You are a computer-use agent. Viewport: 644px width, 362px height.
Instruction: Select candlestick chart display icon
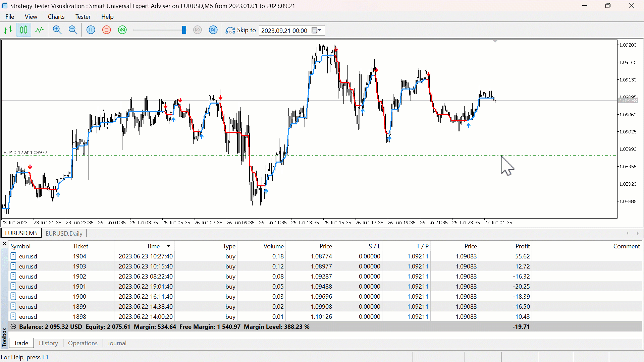coord(23,30)
